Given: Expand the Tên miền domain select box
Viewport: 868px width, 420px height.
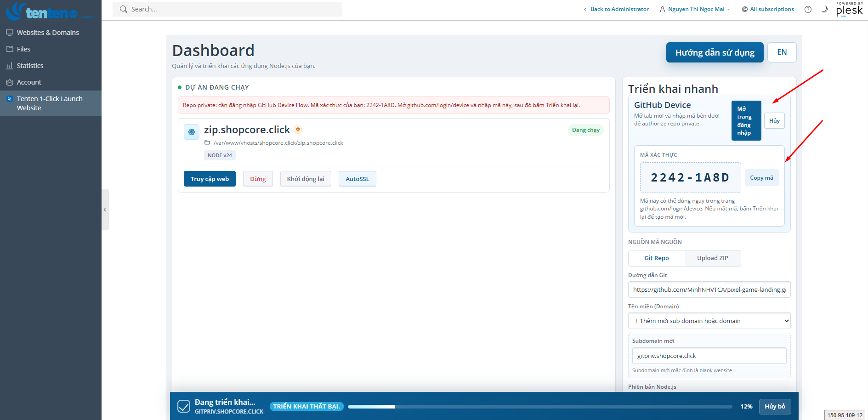Looking at the screenshot, I should [x=709, y=321].
